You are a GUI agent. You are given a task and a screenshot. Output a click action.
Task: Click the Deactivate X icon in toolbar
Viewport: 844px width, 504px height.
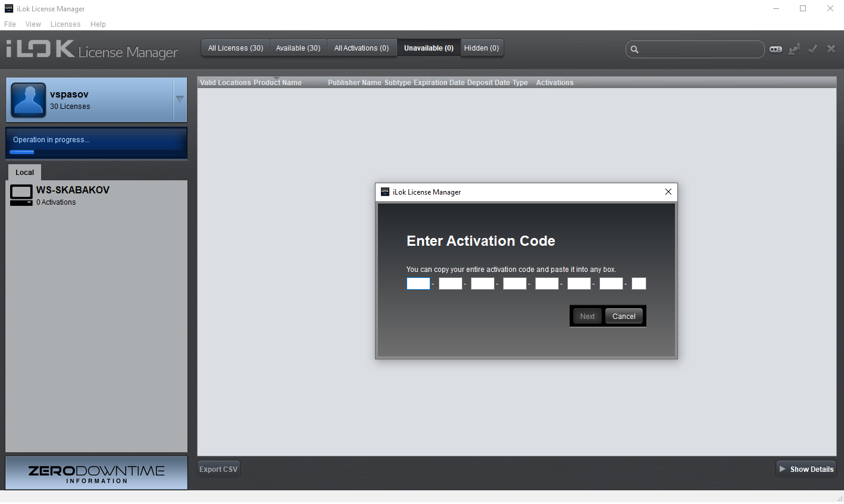point(831,49)
